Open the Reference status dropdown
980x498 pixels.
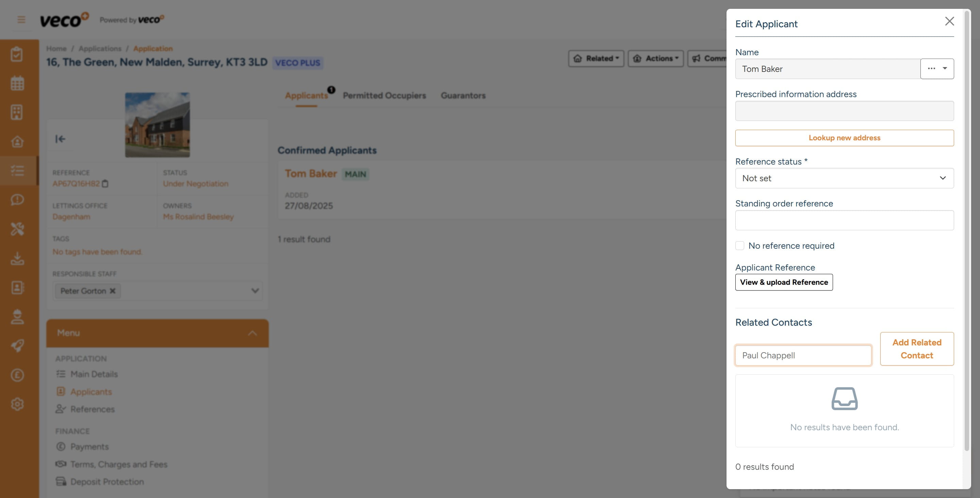coord(844,178)
